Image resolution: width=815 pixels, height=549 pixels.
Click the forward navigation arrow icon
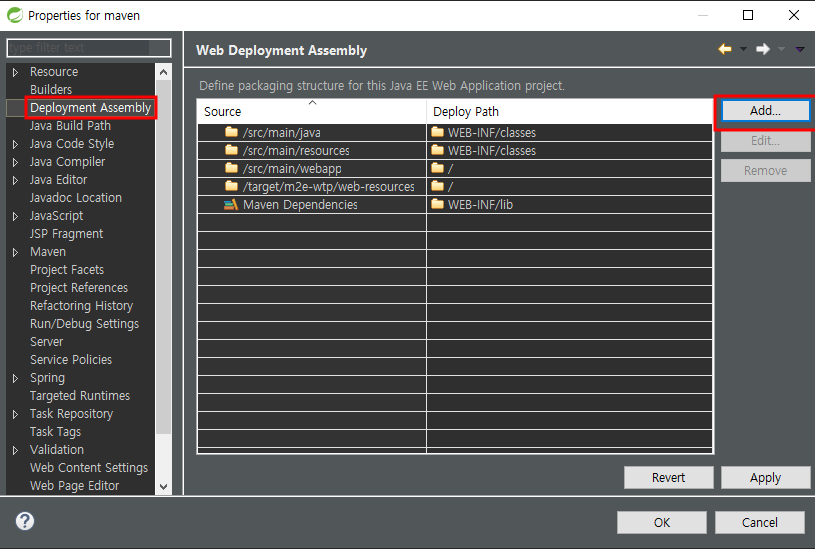coord(763,49)
